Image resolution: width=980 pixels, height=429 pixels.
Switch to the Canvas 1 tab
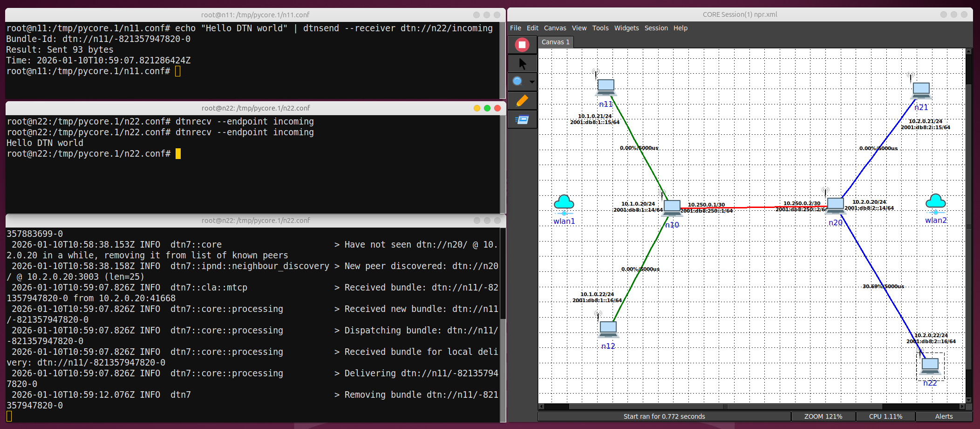click(555, 42)
